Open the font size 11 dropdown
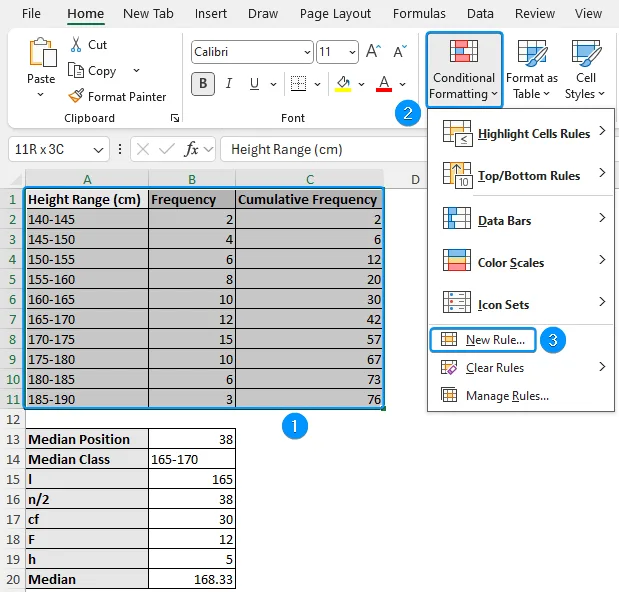Image resolution: width=619 pixels, height=592 pixels. (352, 52)
